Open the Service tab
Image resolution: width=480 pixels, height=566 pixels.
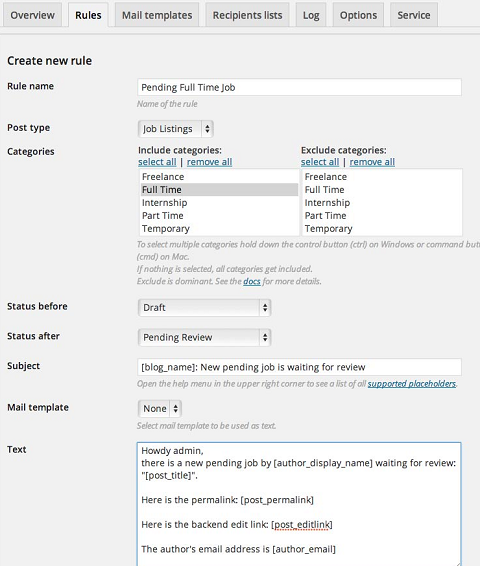414,15
